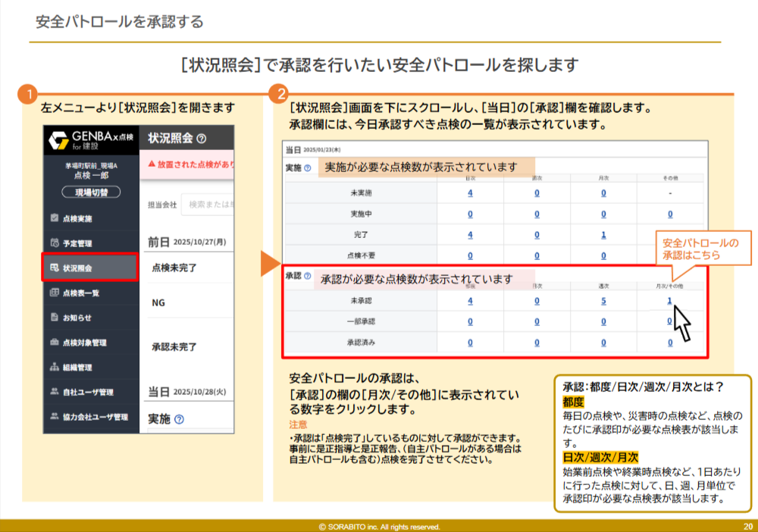Click help icon next to 状況照会 title
This screenshot has width=758, height=532.
[x=201, y=139]
